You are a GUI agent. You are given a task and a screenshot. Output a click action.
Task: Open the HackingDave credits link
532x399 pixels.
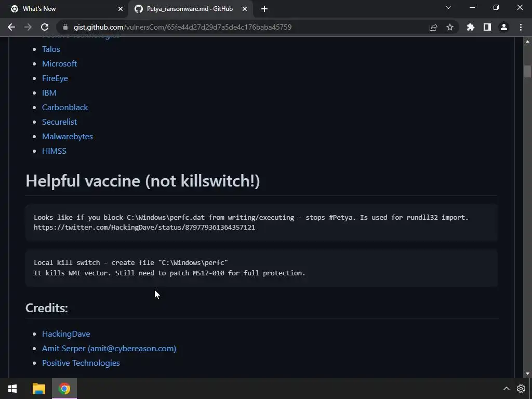66,334
